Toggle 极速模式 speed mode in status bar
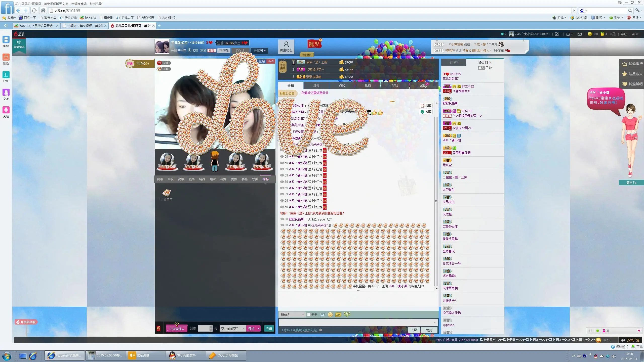 coord(619,347)
